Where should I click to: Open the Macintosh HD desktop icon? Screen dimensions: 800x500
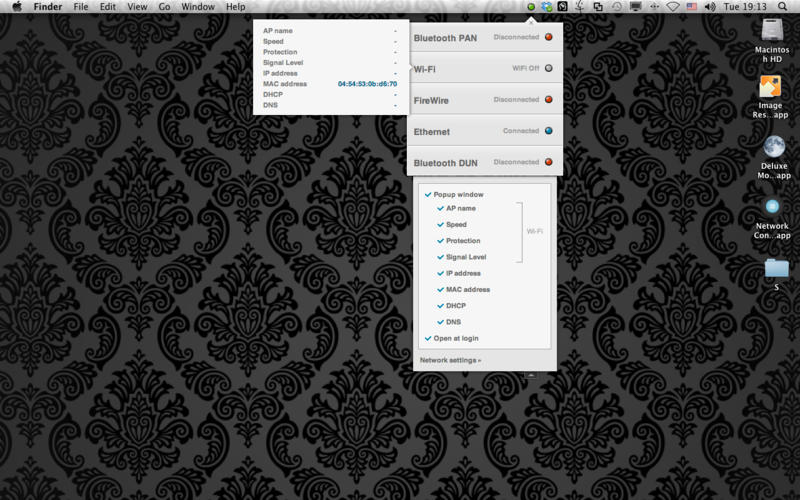coord(772,40)
